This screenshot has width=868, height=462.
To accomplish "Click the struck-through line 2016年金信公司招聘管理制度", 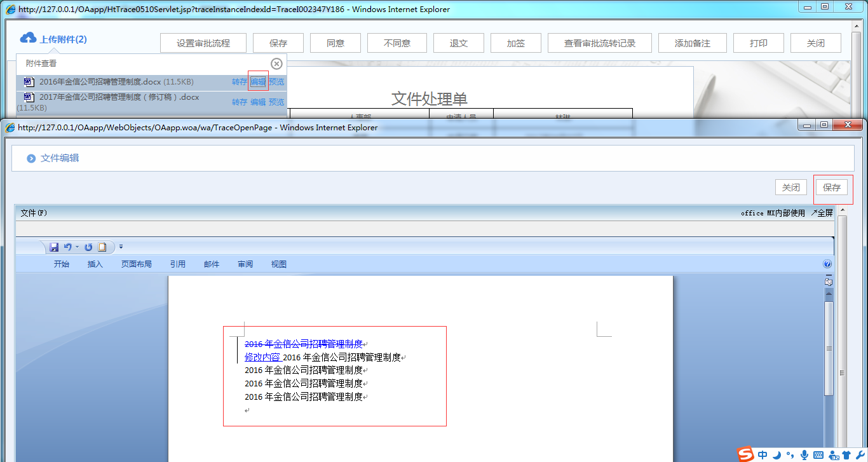I will click(304, 344).
